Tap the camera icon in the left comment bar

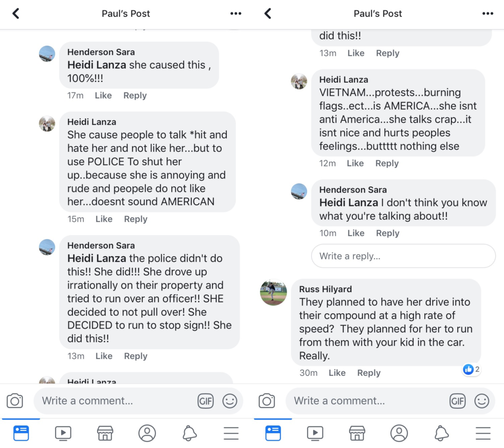tap(15, 401)
